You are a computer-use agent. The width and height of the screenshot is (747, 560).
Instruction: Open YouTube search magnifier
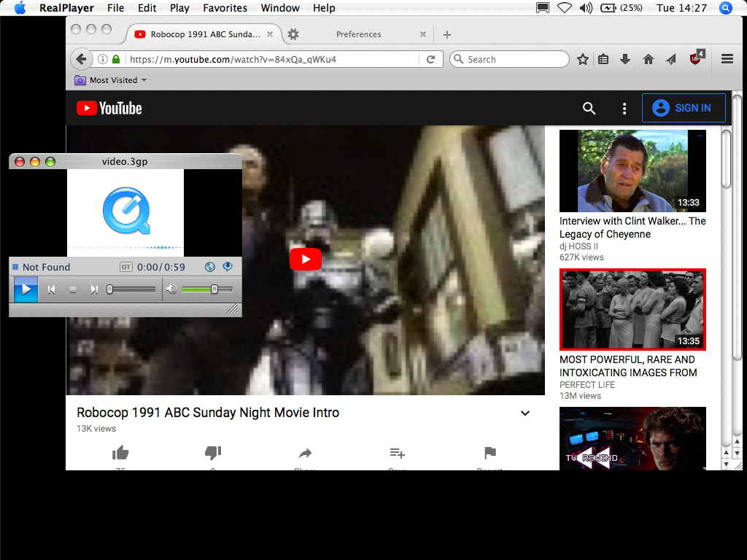[589, 108]
